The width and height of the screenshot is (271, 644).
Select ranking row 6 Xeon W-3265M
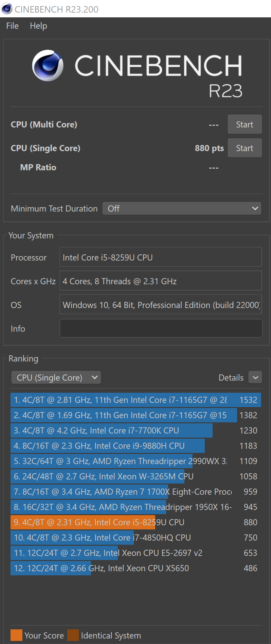click(136, 476)
